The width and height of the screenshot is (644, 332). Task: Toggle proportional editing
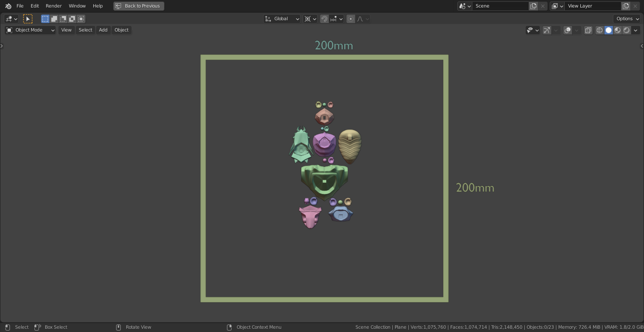point(351,19)
